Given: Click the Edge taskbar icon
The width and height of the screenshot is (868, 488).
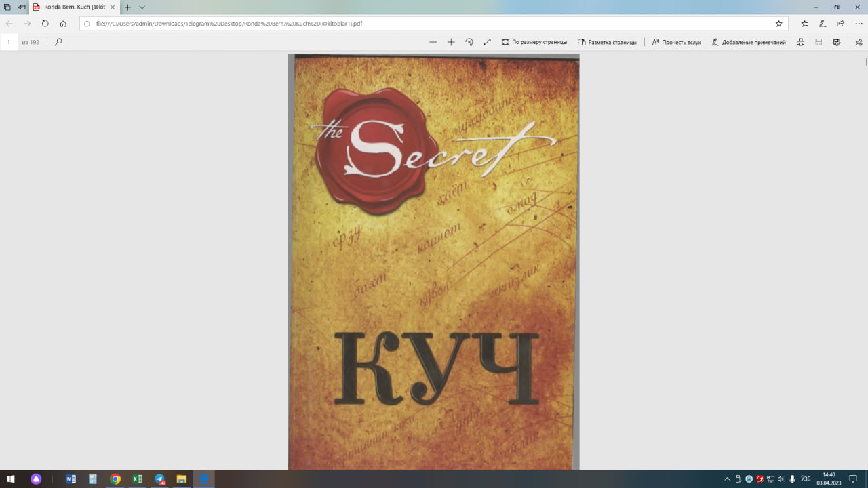Looking at the screenshot, I should tap(203, 479).
